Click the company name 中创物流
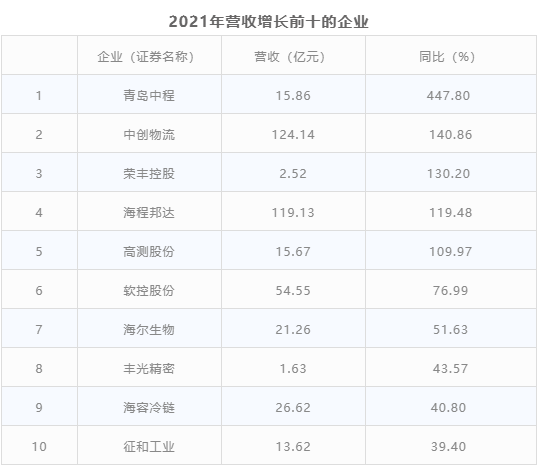 pyautogui.click(x=149, y=135)
